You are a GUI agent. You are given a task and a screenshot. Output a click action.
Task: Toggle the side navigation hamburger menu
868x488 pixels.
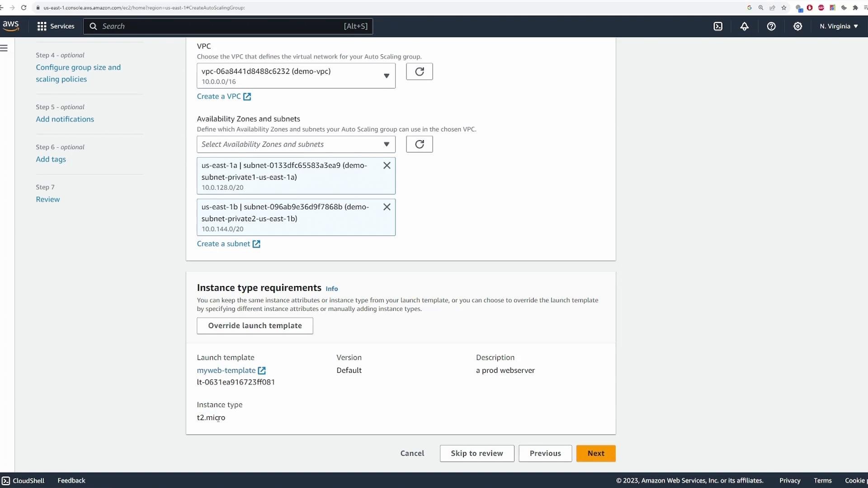click(4, 48)
